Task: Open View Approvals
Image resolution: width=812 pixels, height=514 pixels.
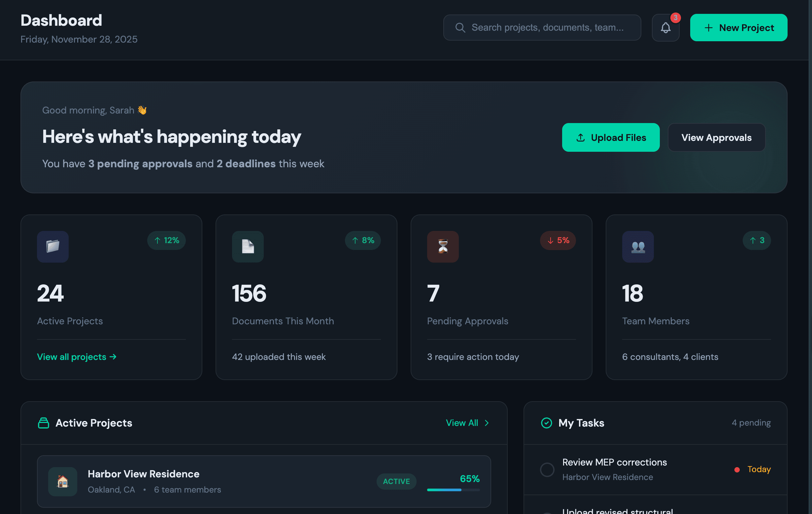Action: tap(717, 138)
